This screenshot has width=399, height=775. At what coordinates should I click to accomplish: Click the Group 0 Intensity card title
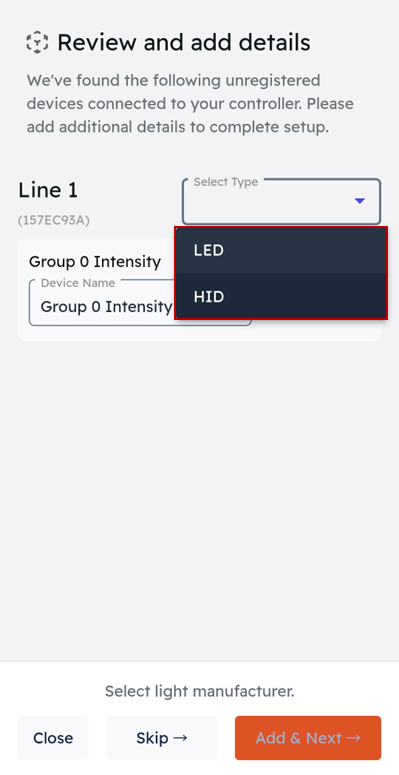[95, 261]
